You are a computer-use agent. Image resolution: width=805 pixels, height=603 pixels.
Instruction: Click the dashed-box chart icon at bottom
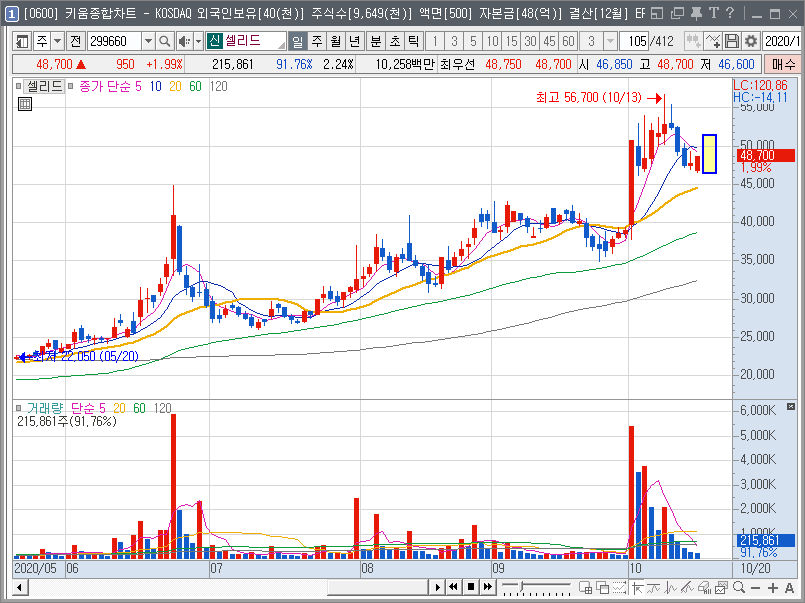click(619, 587)
